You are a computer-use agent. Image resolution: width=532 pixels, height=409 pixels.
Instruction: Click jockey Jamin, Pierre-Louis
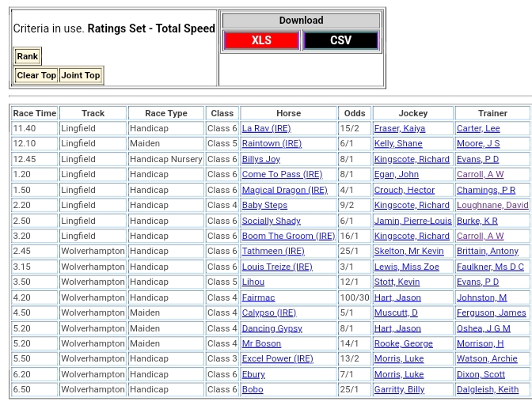pyautogui.click(x=412, y=221)
